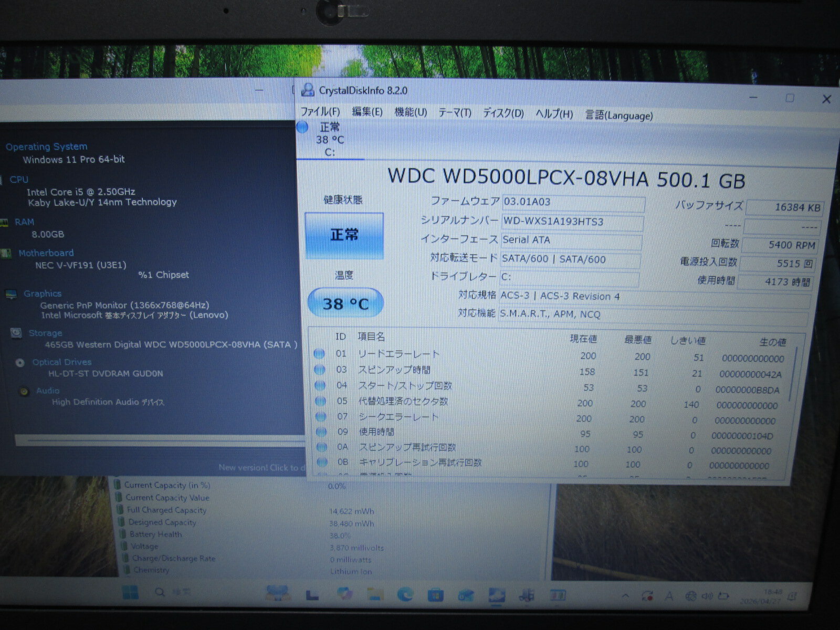This screenshot has height=630, width=840.
Task: Open the ヘルプ(H) menu
Action: pos(554,114)
